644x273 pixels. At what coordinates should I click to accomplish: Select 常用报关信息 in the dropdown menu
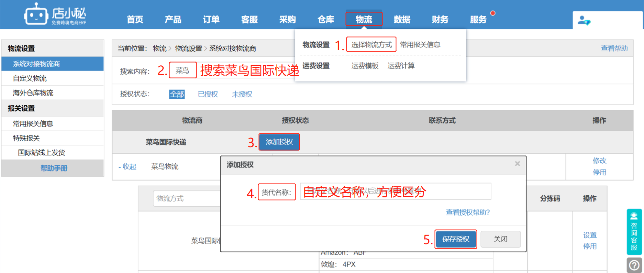420,45
